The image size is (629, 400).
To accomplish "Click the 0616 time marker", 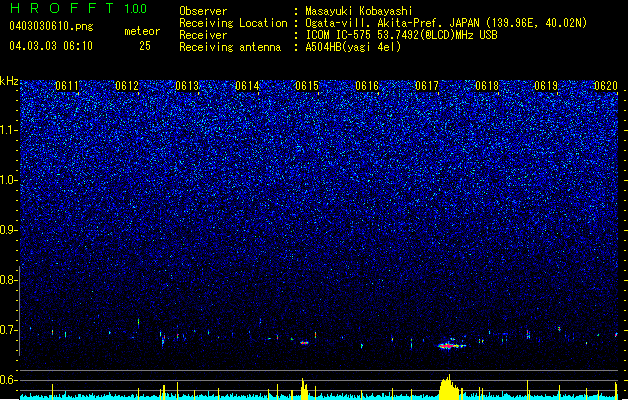I will point(367,86).
